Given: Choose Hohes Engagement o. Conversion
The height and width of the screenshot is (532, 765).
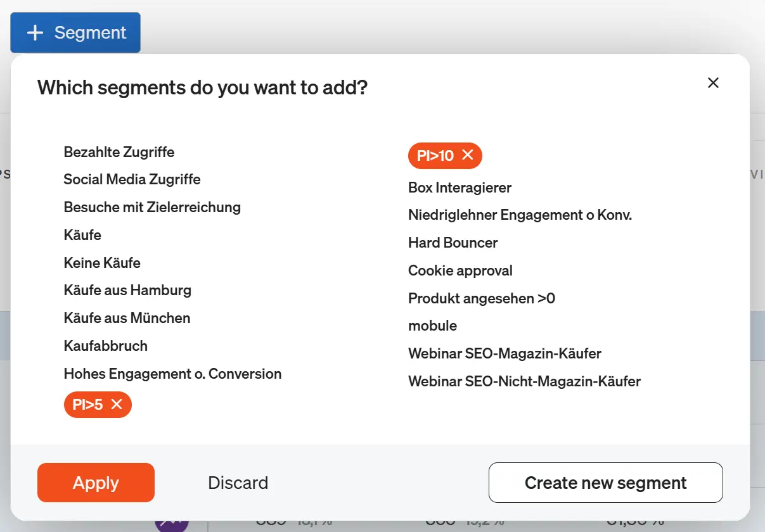Looking at the screenshot, I should pyautogui.click(x=172, y=374).
